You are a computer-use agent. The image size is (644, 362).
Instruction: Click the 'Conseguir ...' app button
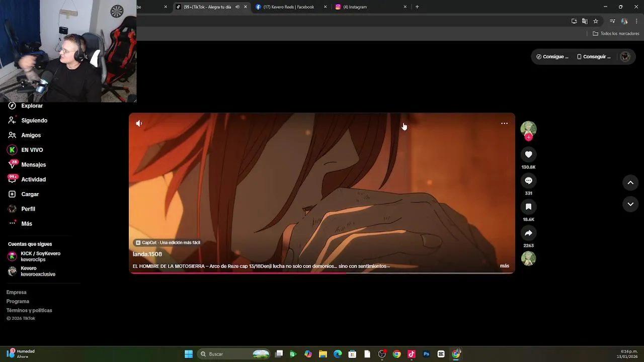coord(594,57)
